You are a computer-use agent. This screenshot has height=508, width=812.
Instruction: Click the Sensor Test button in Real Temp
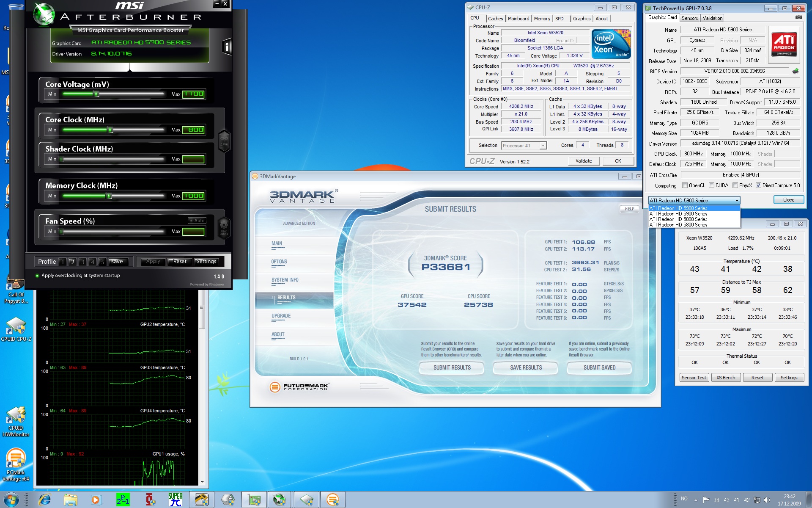click(694, 378)
